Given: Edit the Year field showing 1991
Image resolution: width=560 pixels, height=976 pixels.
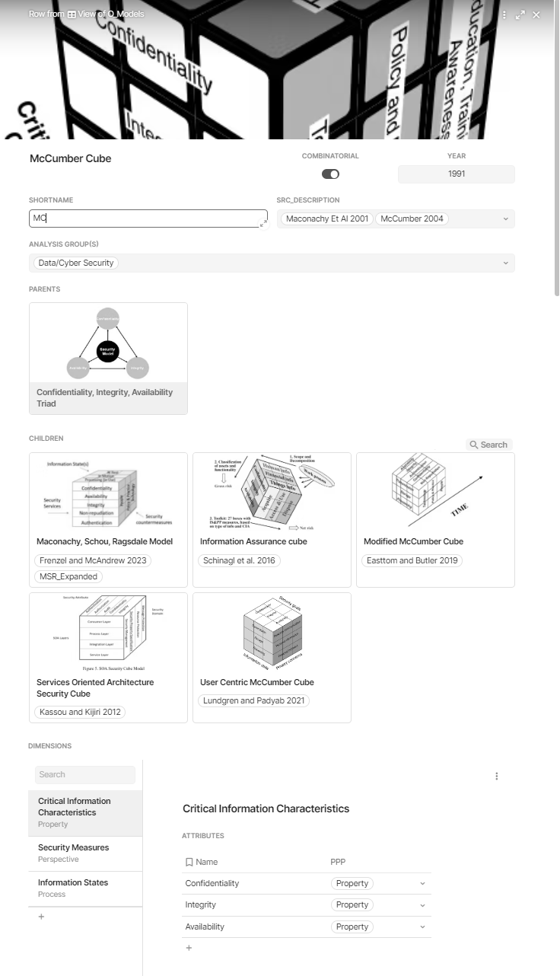Looking at the screenshot, I should (457, 174).
